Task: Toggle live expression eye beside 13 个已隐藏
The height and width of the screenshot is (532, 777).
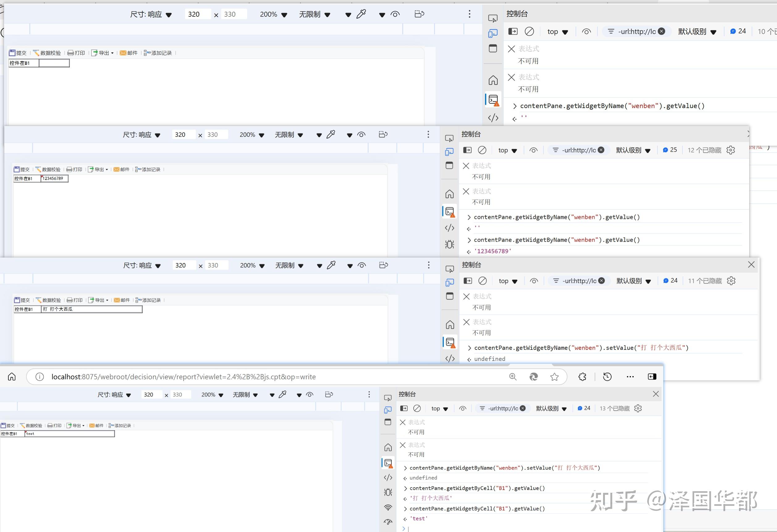Action: pyautogui.click(x=463, y=408)
